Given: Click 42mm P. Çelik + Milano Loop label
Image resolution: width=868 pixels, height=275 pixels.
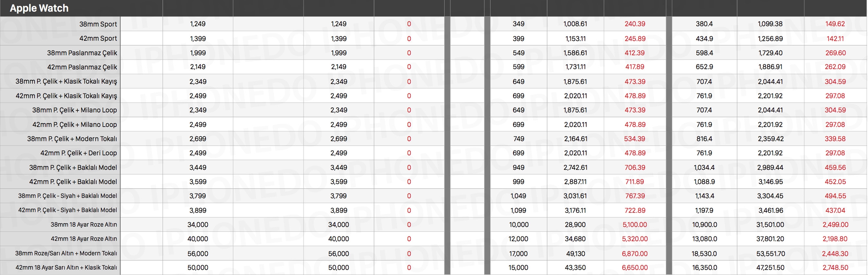Looking at the screenshot, I should point(75,125).
